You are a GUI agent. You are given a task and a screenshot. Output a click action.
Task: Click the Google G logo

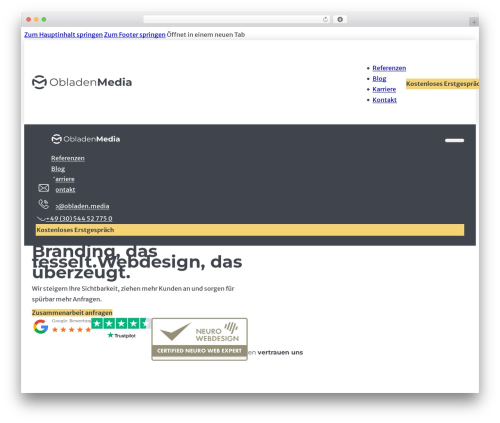pos(41,327)
